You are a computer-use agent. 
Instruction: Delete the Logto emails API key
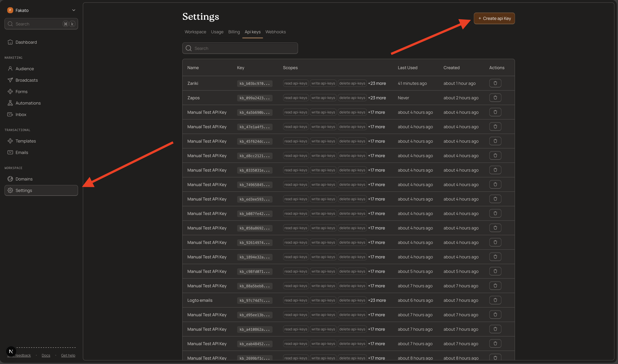click(x=495, y=300)
